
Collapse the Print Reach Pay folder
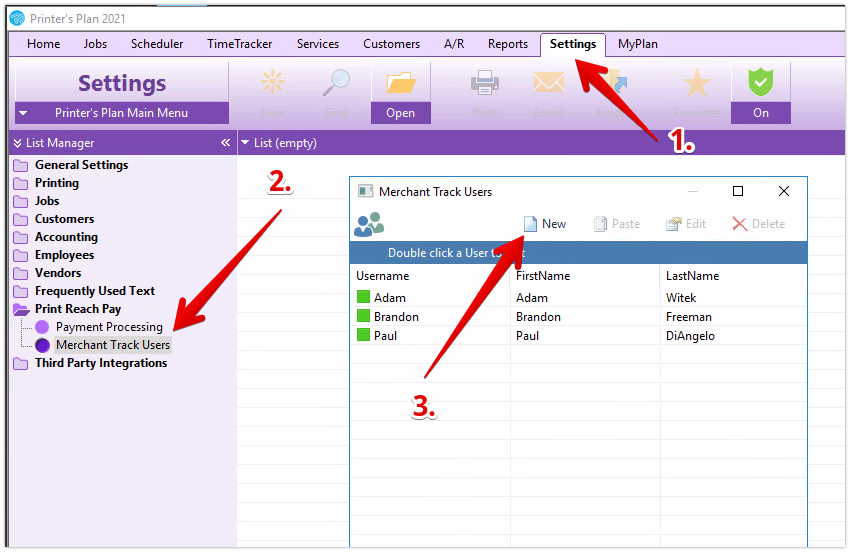coord(78,309)
